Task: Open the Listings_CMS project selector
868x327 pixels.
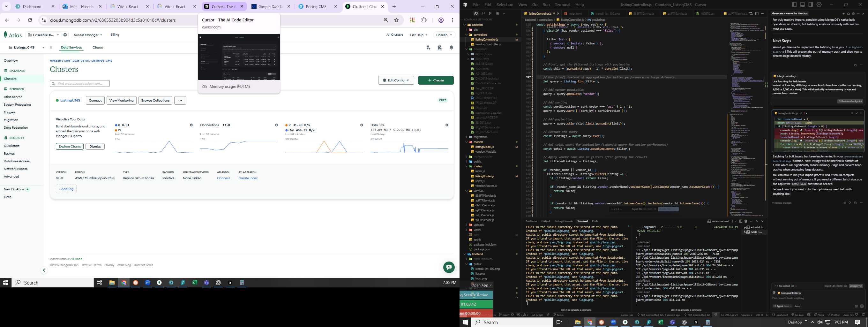Action: 26,48
